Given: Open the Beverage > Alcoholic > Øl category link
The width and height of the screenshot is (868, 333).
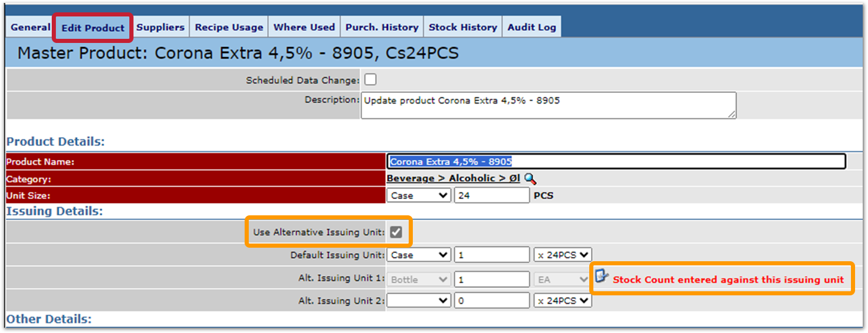Looking at the screenshot, I should [x=453, y=178].
